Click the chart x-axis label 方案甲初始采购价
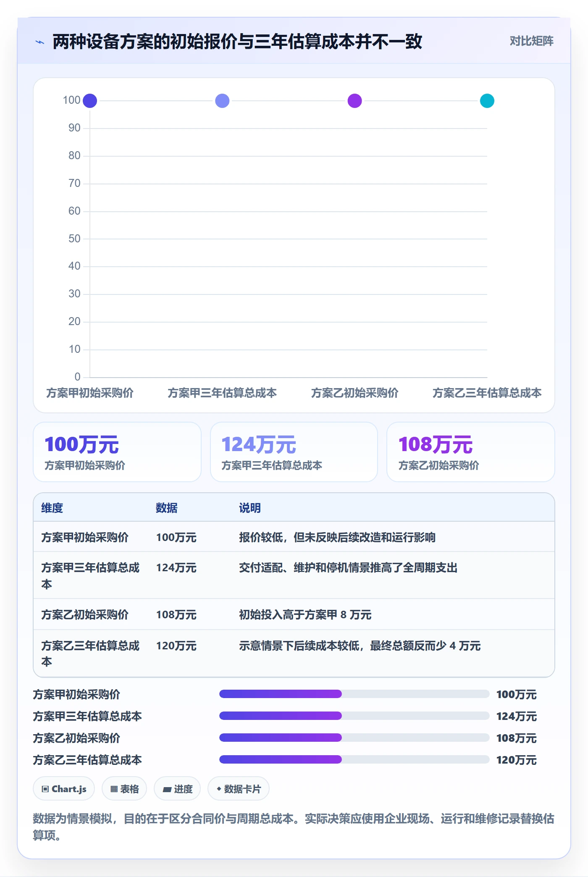The height and width of the screenshot is (877, 588). click(x=90, y=393)
